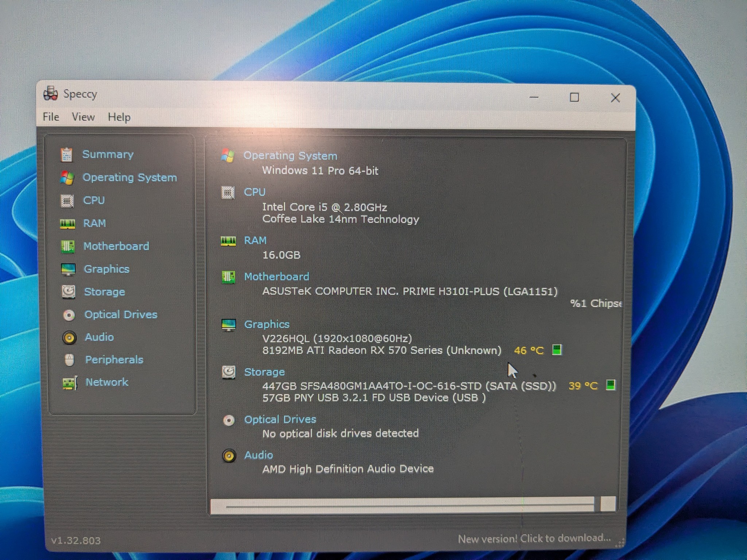Open Network in the sidebar list
The image size is (747, 560).
coord(107,382)
